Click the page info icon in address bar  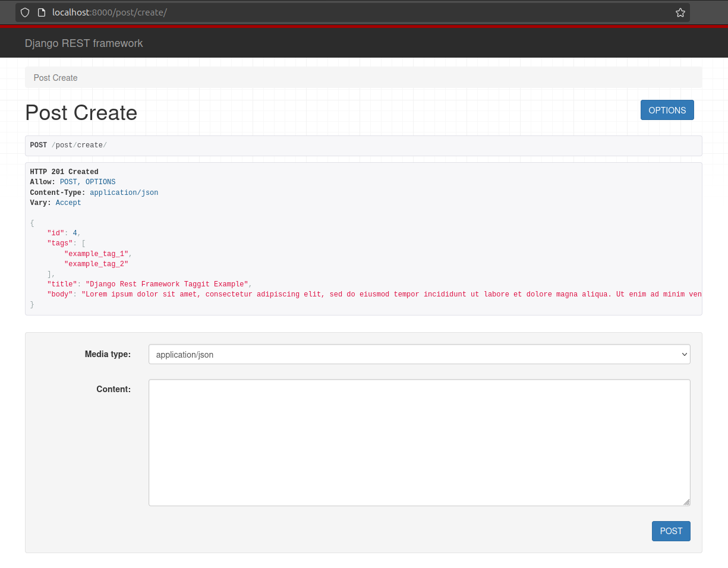coord(42,12)
